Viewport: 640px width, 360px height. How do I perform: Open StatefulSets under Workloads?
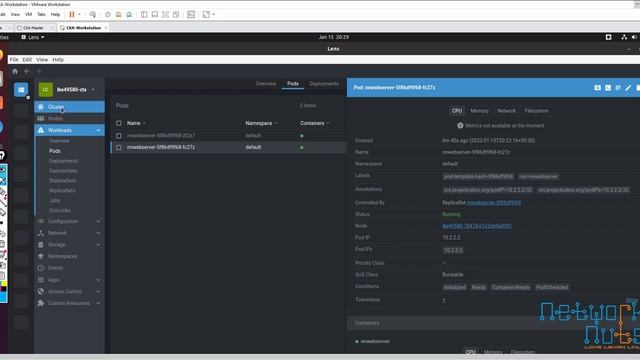[x=62, y=181]
